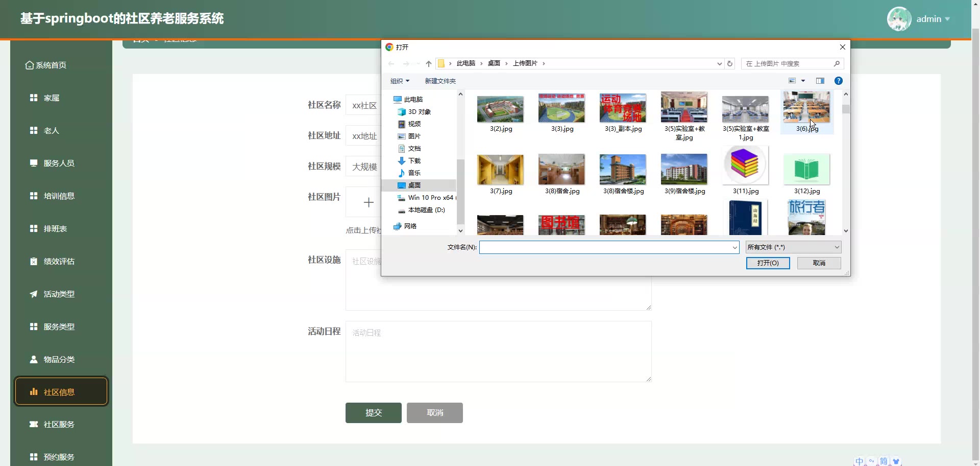
Task: Click the 活动类型 paper-plane icon in sidebar
Action: point(34,294)
